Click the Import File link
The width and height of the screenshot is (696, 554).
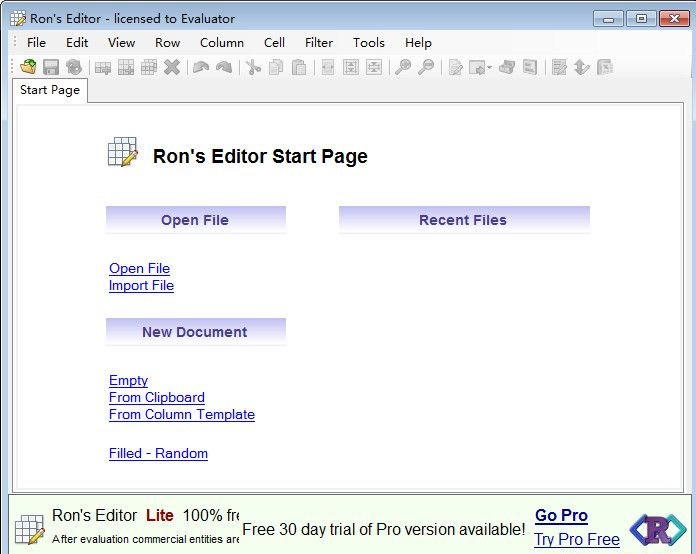click(141, 285)
